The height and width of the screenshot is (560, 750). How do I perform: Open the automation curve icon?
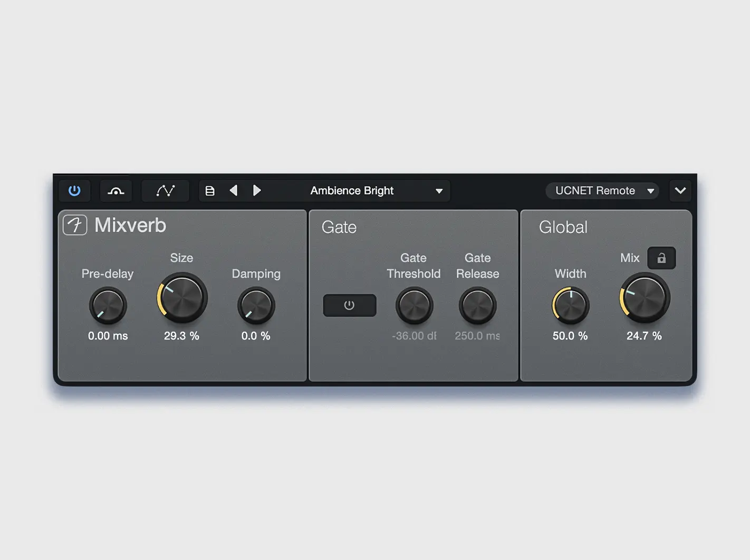coord(165,190)
